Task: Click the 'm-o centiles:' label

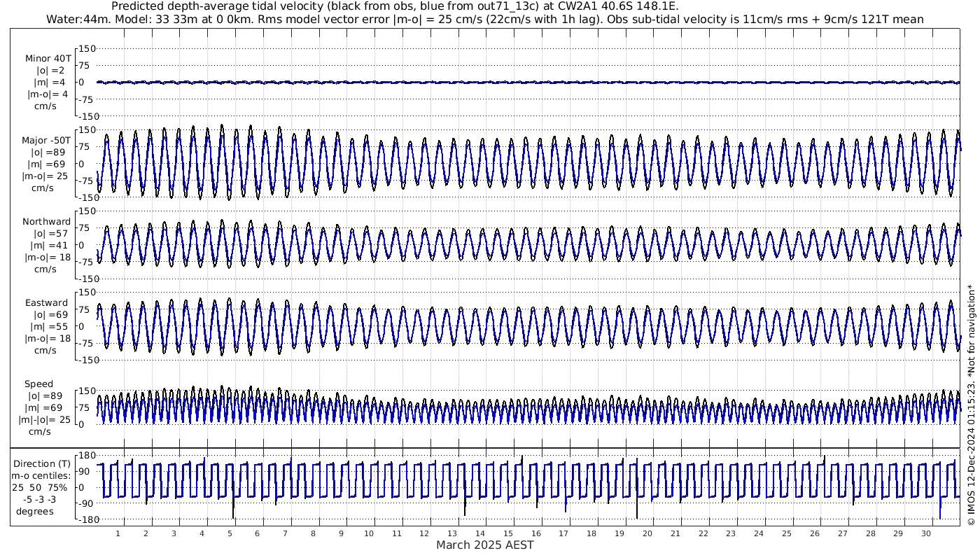Action: coord(42,475)
